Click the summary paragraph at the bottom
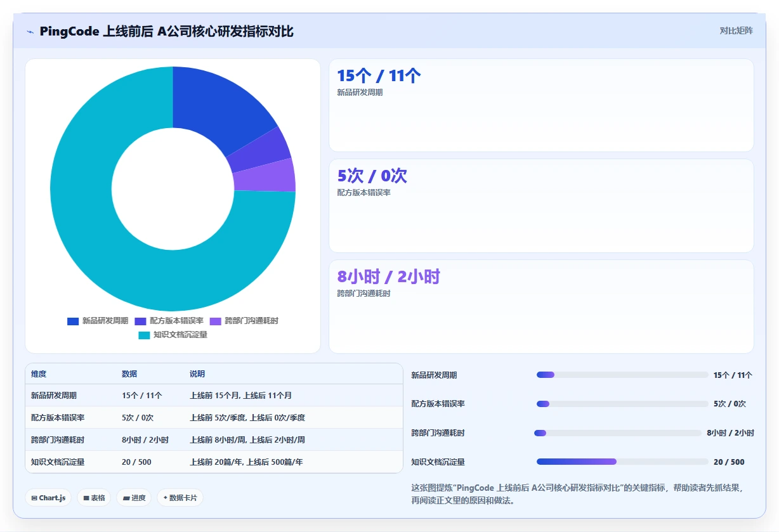Viewport: 779px width, 532px height. (577, 494)
